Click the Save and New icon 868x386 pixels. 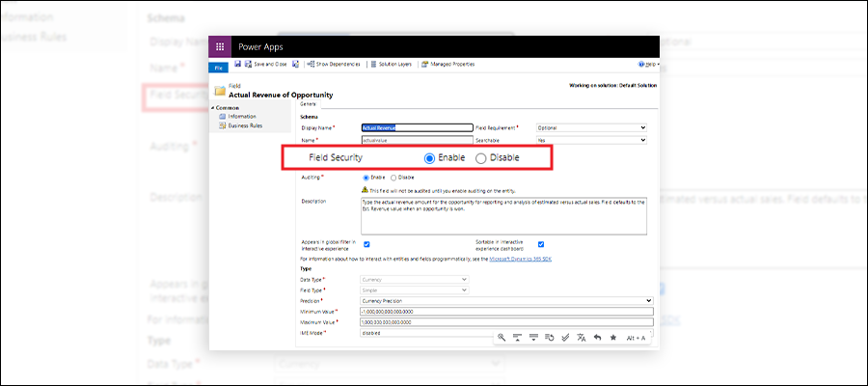[296, 65]
